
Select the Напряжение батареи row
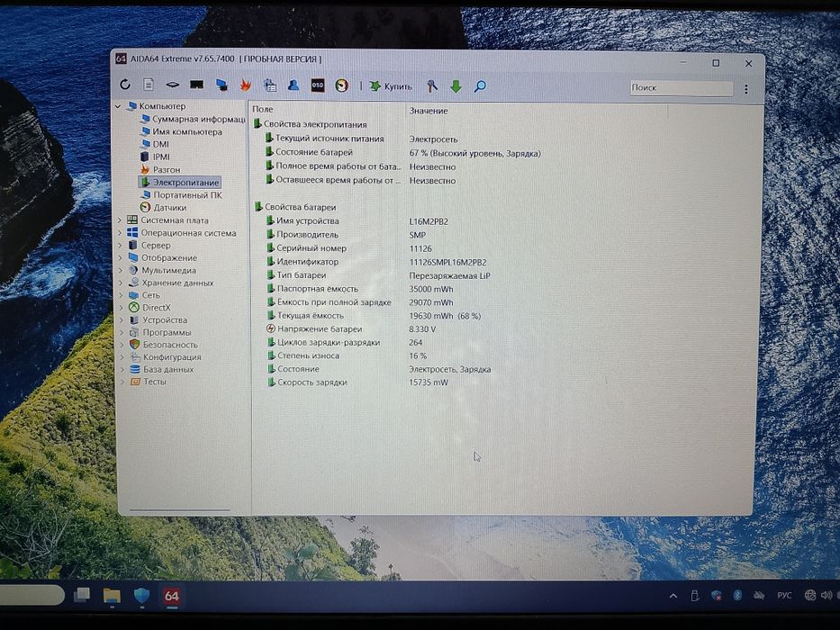[x=315, y=328]
